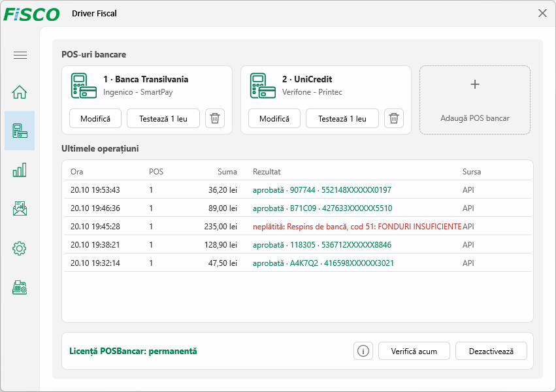Click the FONDURI INSUFICIENTE rejected result
Screen dimensions: 556x392
pos(357,227)
